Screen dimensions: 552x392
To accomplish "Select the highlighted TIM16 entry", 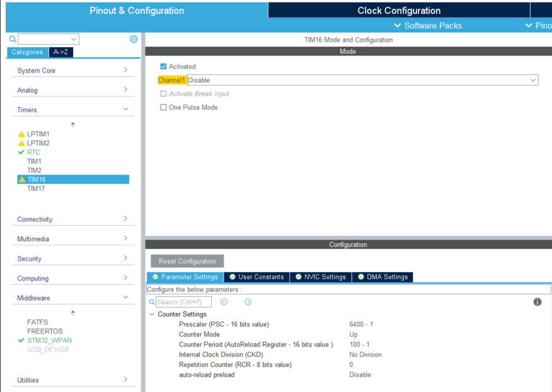I will 73,180.
